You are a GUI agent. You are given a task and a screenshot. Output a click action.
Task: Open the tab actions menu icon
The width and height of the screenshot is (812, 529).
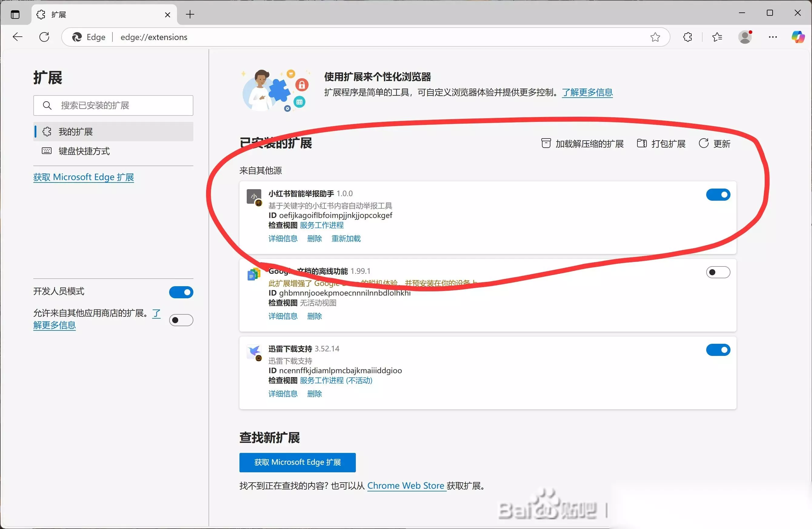coord(15,14)
